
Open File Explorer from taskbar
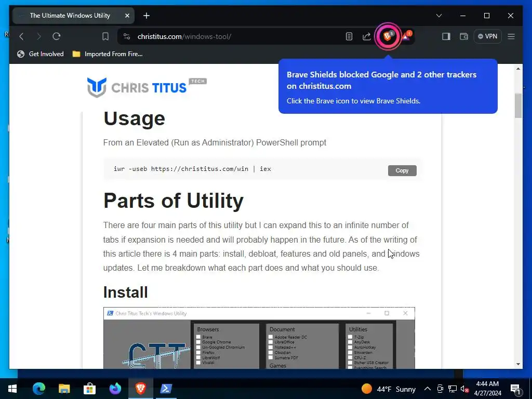pyautogui.click(x=64, y=389)
